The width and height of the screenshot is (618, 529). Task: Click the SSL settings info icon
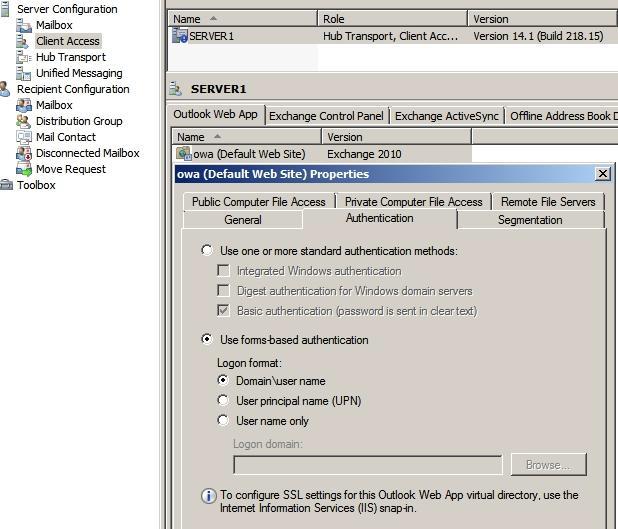pyautogui.click(x=208, y=496)
